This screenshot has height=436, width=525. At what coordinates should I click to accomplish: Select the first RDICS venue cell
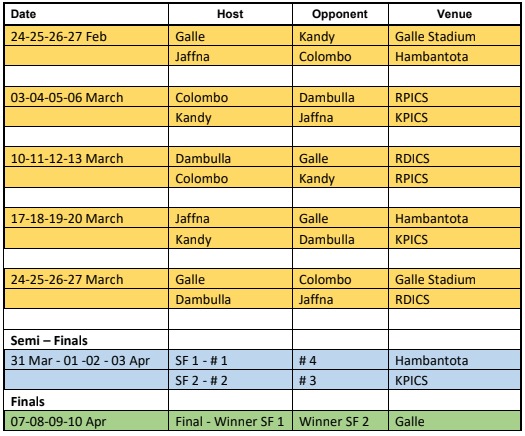tap(454, 158)
